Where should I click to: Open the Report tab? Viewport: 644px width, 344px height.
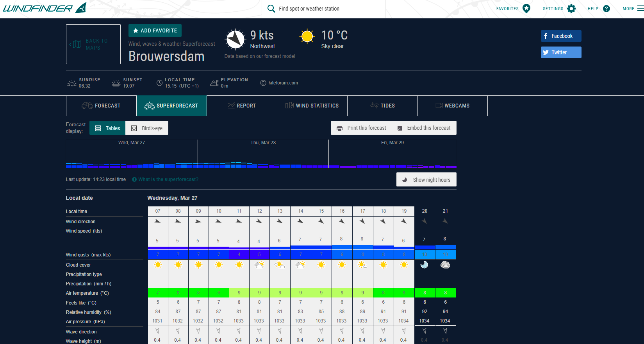coord(242,106)
